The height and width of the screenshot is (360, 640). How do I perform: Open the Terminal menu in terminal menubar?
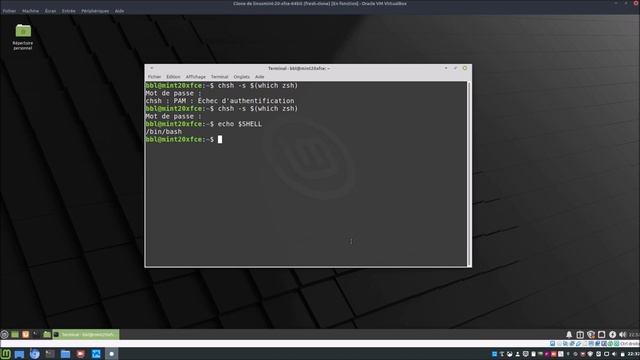tap(220, 77)
